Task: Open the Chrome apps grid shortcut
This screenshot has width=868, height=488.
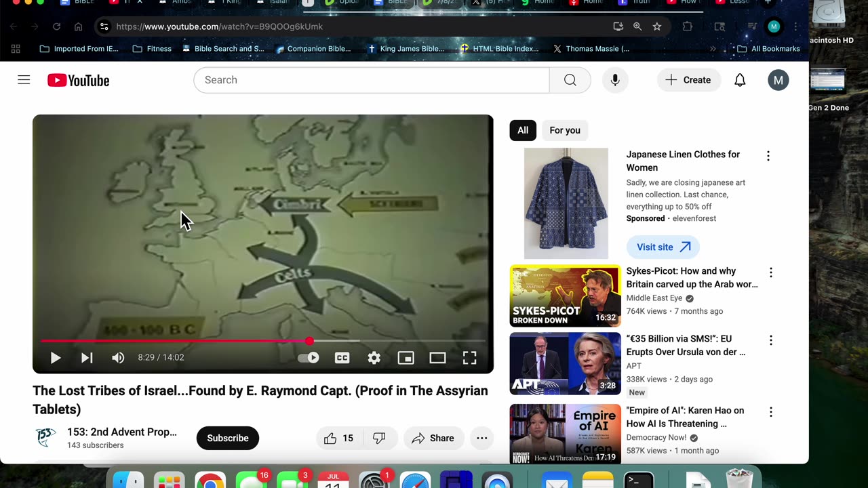Action: (x=16, y=49)
